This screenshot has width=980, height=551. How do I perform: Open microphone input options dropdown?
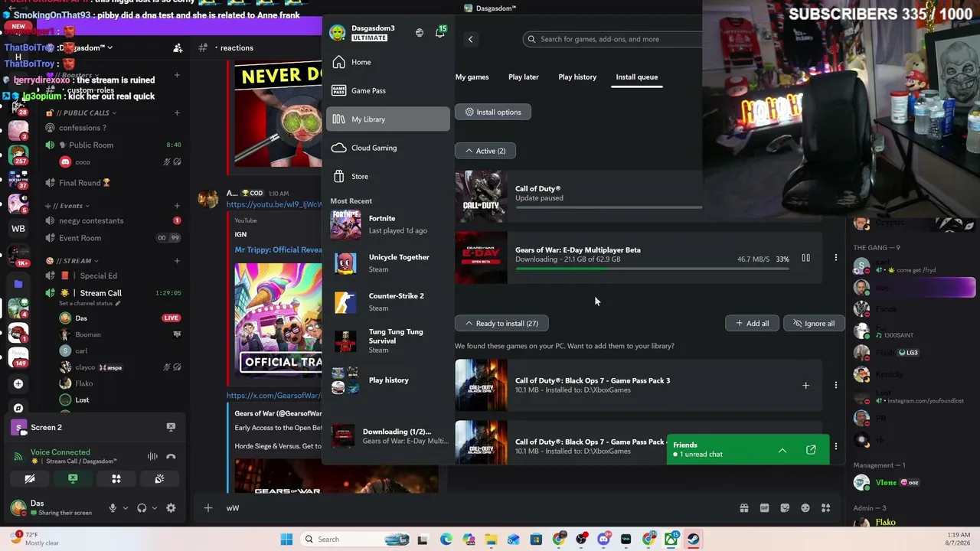125,508
